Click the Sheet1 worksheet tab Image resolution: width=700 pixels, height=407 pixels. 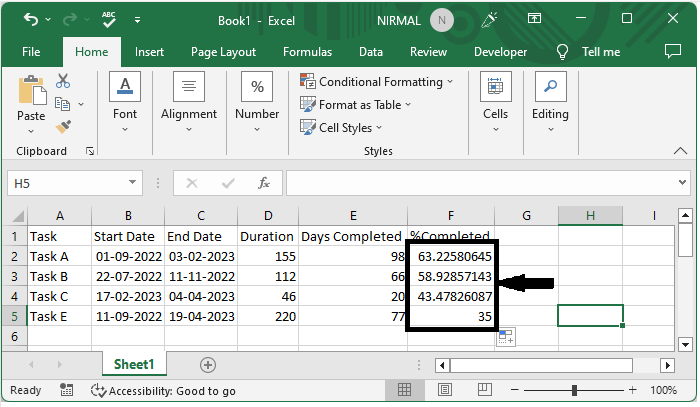136,365
